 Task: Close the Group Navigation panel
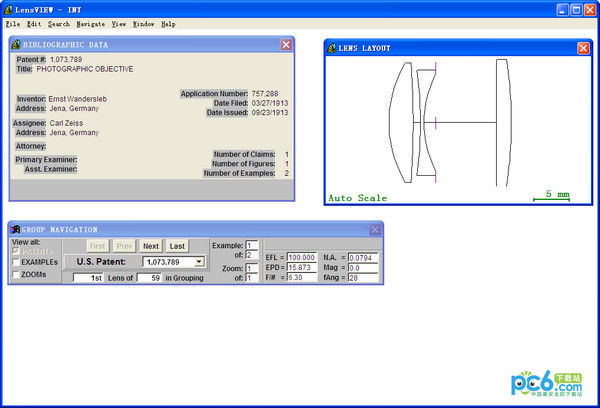coord(375,230)
